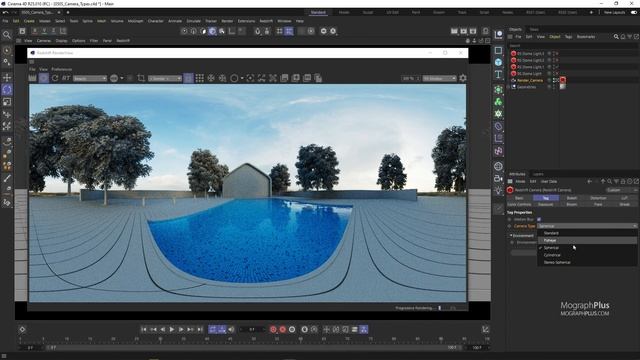Viewport: 640px width, 360px height.
Task: Toggle the Motion Blur checkbox
Action: pyautogui.click(x=539, y=219)
